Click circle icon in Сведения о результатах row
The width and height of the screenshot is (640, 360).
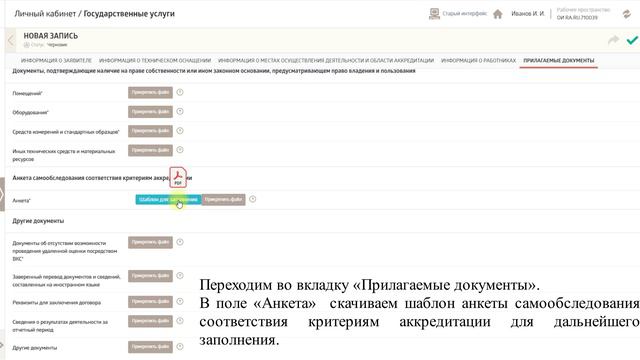180,321
